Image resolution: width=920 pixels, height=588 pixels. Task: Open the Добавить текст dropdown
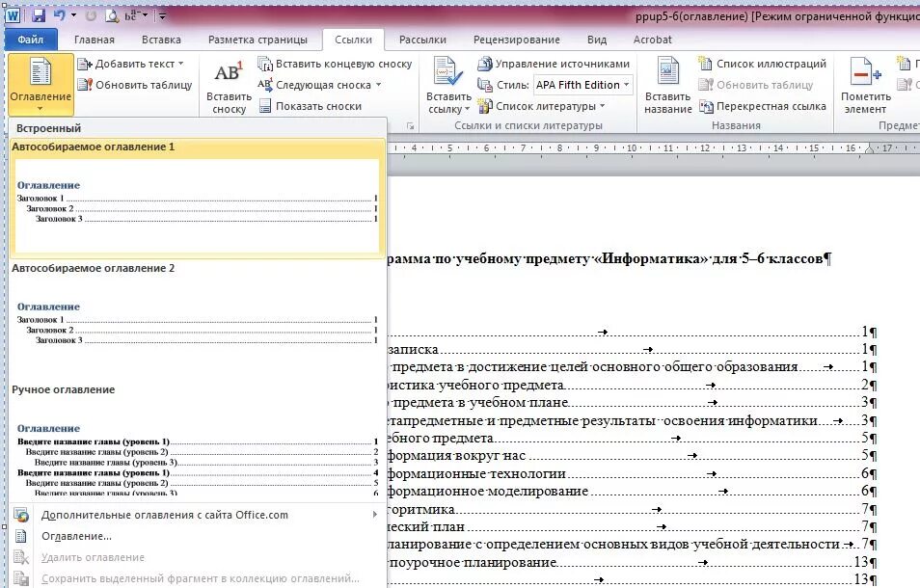point(131,64)
